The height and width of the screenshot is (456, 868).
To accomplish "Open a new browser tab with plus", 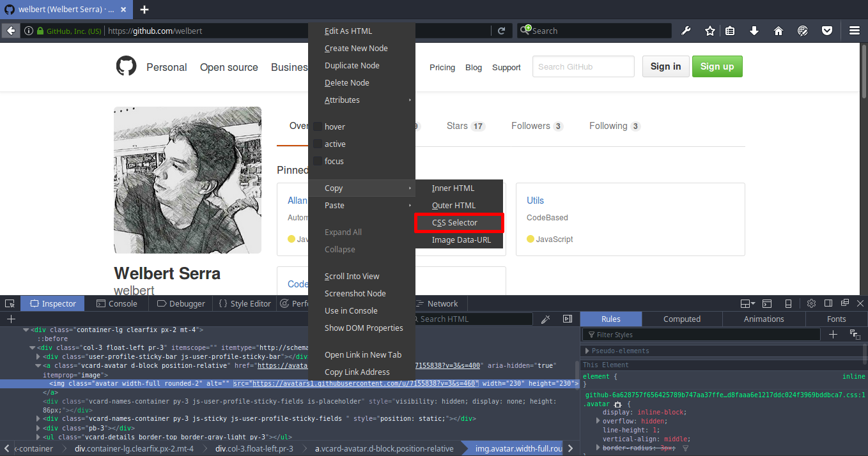I will pyautogui.click(x=144, y=10).
